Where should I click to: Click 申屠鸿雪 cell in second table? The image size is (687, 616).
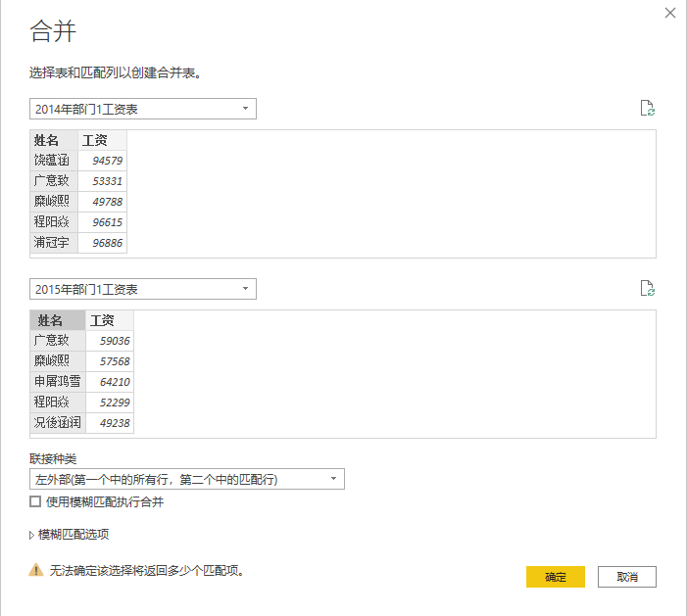point(58,382)
